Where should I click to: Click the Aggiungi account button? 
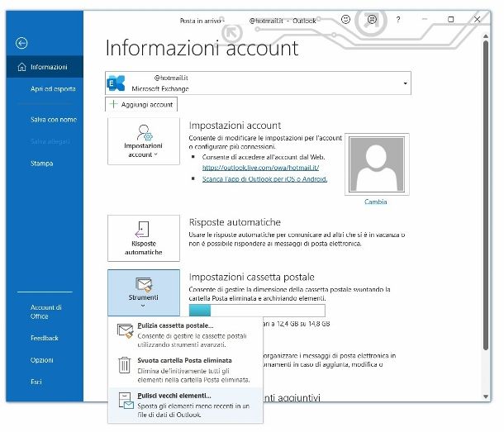point(141,104)
